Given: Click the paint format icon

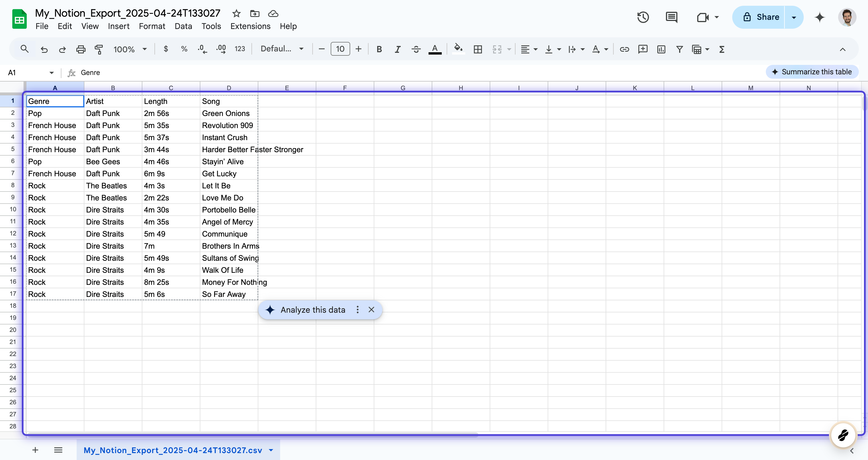Looking at the screenshot, I should pos(99,49).
